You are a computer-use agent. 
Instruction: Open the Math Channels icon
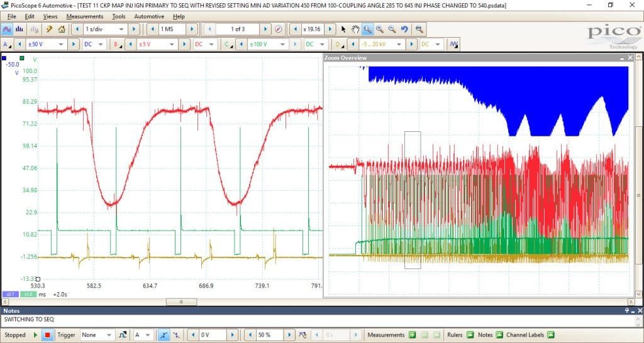453,44
